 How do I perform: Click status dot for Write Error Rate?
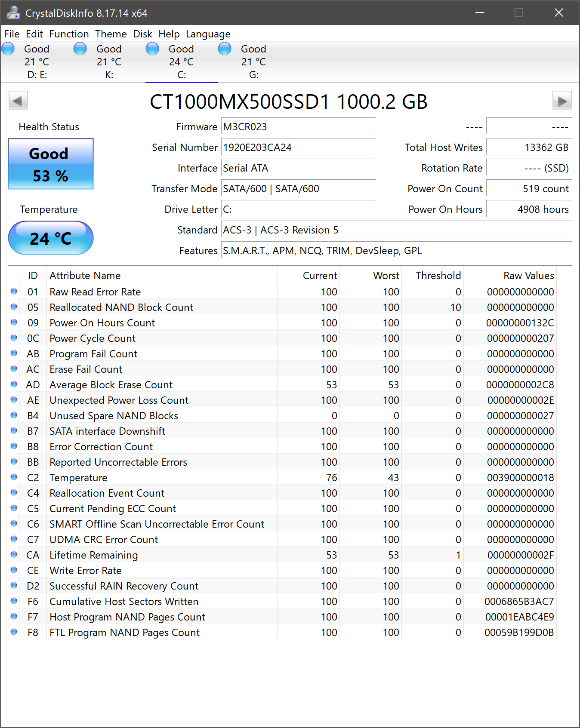[x=14, y=570]
